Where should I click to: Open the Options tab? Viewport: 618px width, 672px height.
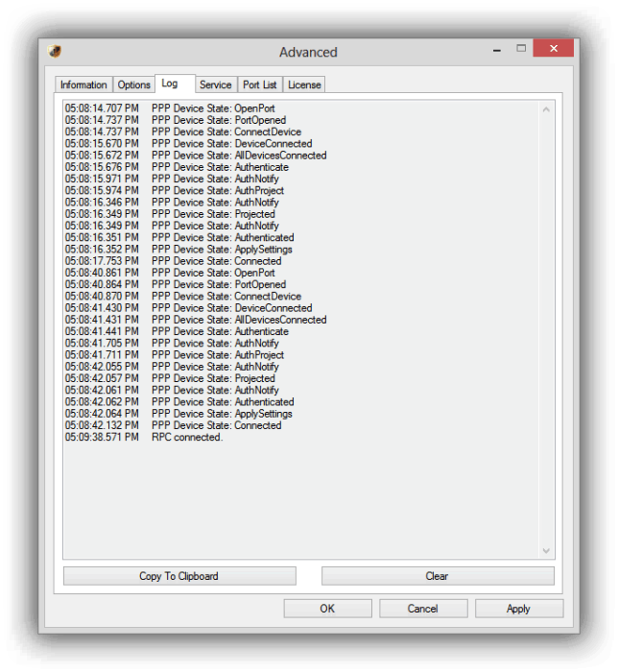pyautogui.click(x=133, y=84)
